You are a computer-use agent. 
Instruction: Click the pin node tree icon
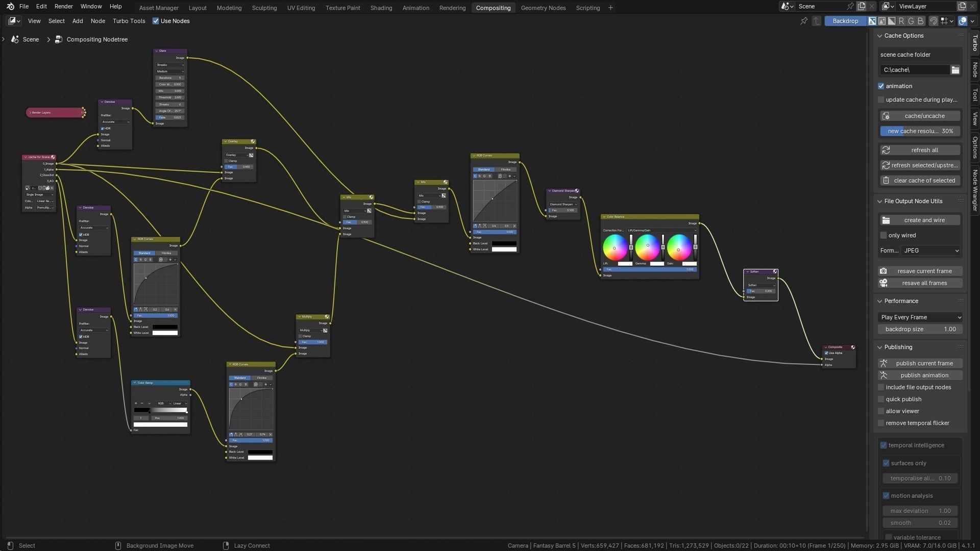[804, 21]
